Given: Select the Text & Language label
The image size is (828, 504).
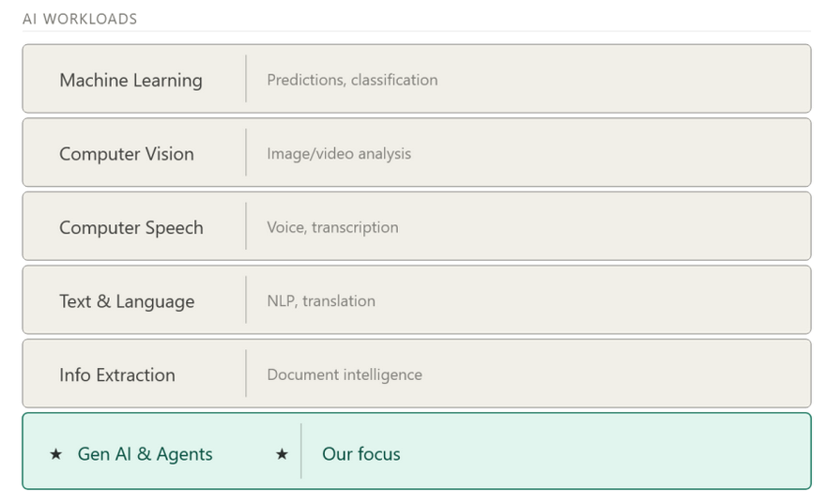Looking at the screenshot, I should coord(127,301).
